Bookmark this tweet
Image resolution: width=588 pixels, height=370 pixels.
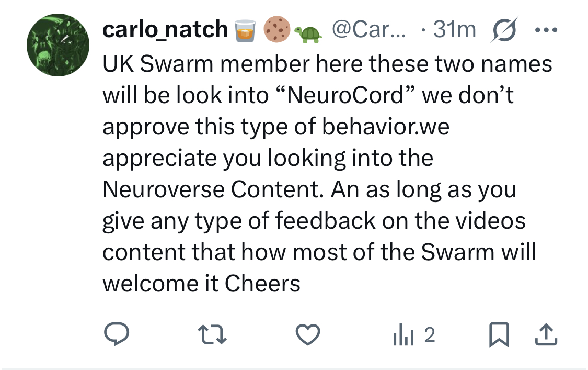[x=499, y=334]
